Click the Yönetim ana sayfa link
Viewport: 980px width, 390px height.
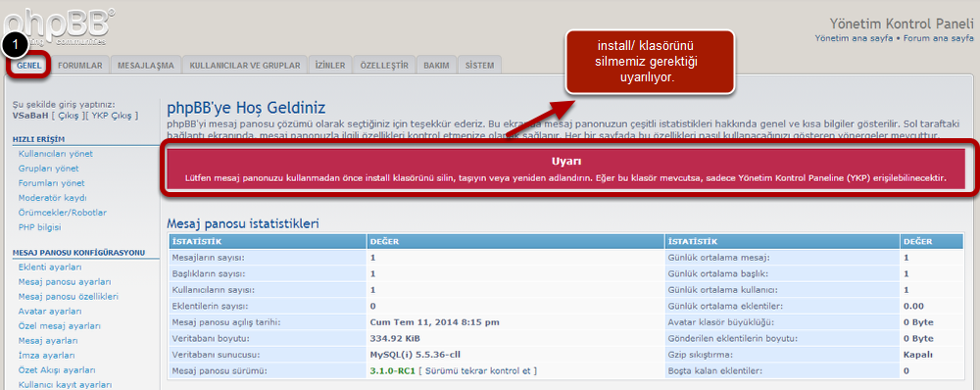(854, 38)
